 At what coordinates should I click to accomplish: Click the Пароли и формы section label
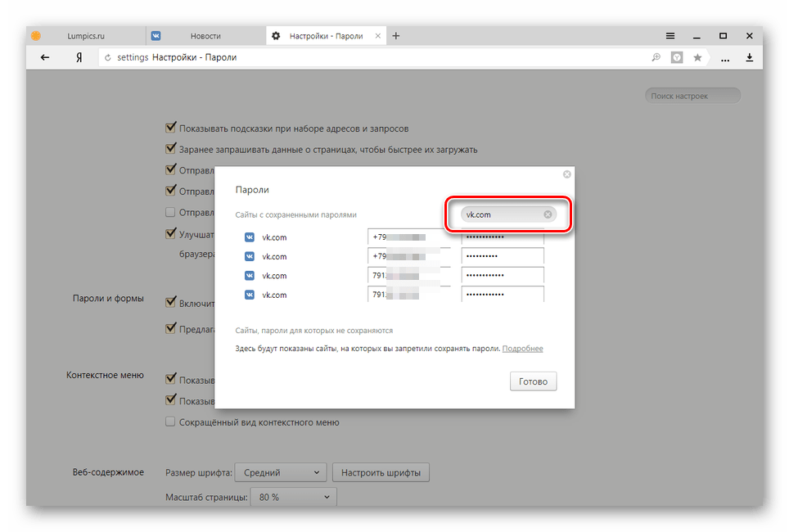click(108, 299)
